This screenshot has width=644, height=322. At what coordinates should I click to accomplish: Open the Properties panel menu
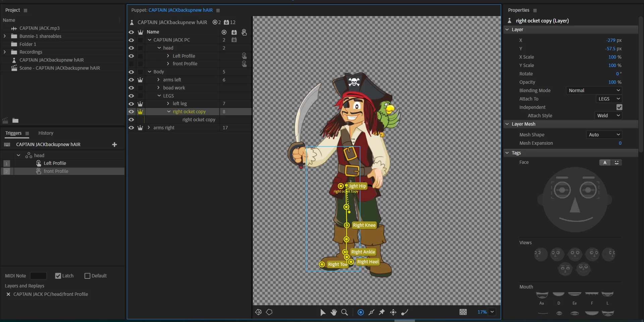coord(535,10)
